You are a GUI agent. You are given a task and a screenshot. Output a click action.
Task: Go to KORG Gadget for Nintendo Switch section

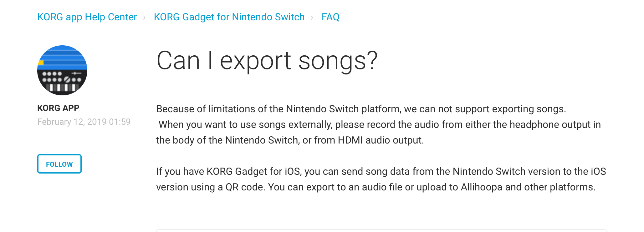click(x=229, y=17)
